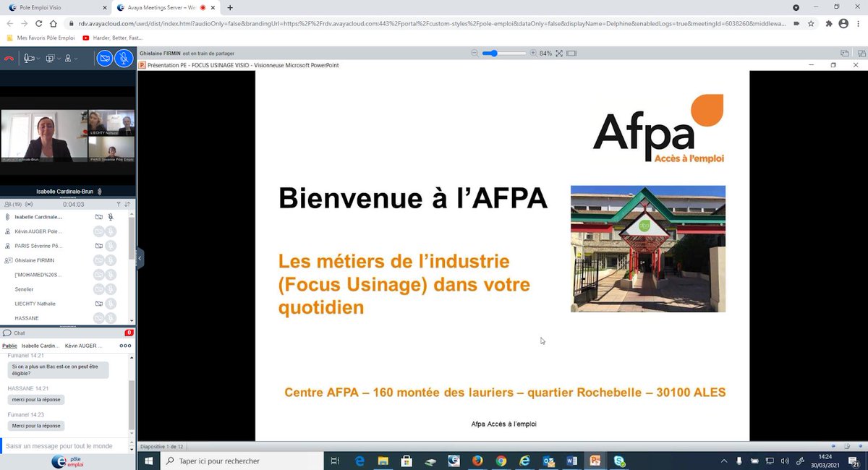The width and height of the screenshot is (868, 470).
Task: Switch to the Public chat tab
Action: (9, 346)
